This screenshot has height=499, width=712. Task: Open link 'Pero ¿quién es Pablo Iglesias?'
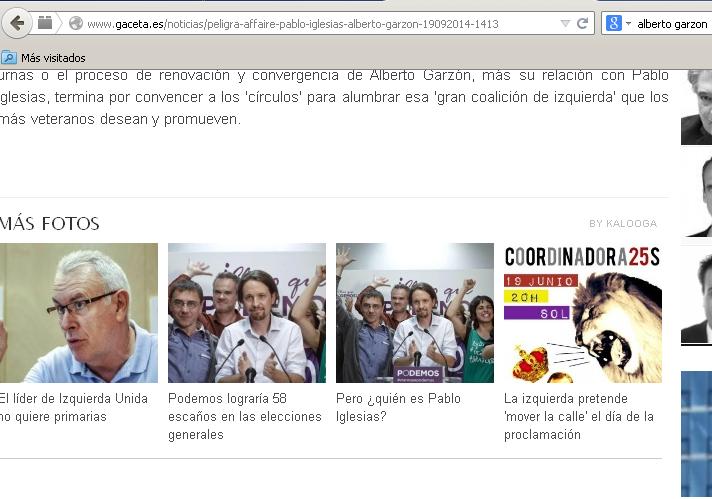[398, 407]
